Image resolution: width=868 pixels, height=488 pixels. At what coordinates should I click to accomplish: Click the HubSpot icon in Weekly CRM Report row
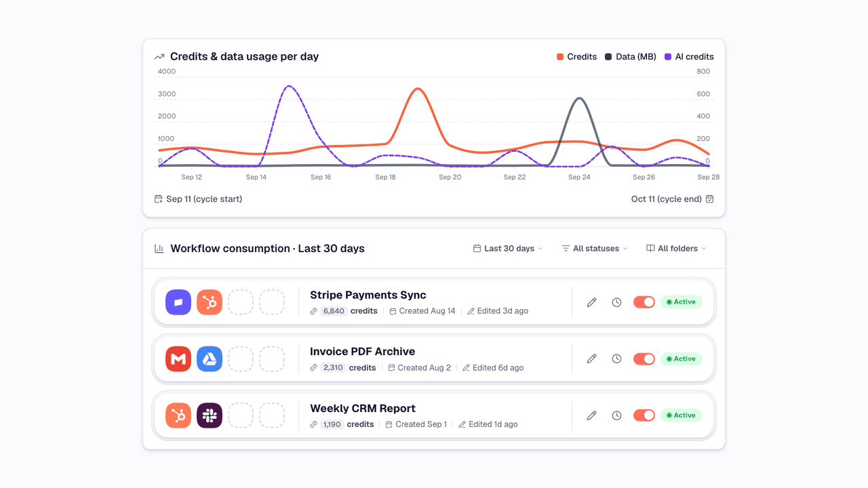coord(178,415)
